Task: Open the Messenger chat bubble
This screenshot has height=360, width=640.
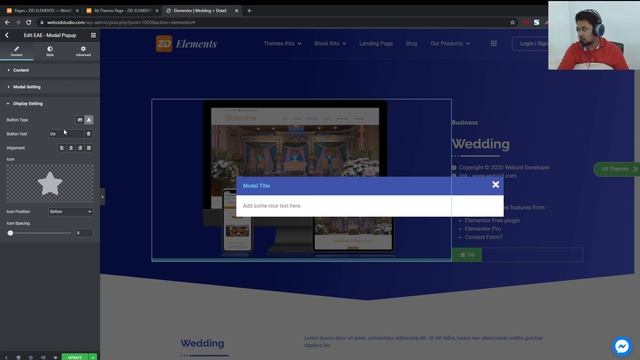Action: coord(622,346)
